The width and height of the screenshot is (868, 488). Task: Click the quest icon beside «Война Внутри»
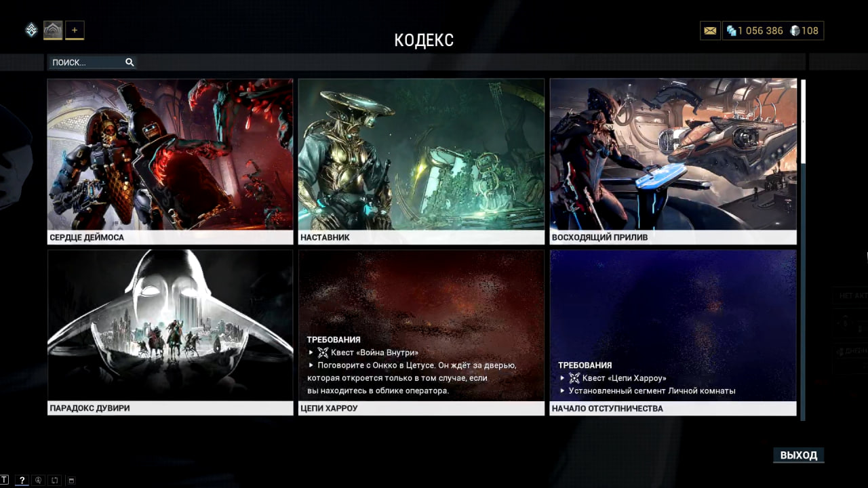tap(323, 352)
